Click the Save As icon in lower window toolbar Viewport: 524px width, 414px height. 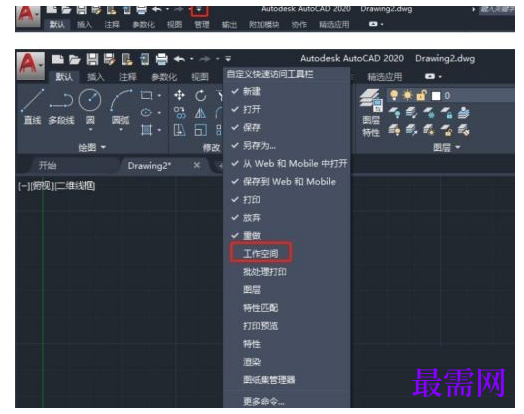point(110,59)
